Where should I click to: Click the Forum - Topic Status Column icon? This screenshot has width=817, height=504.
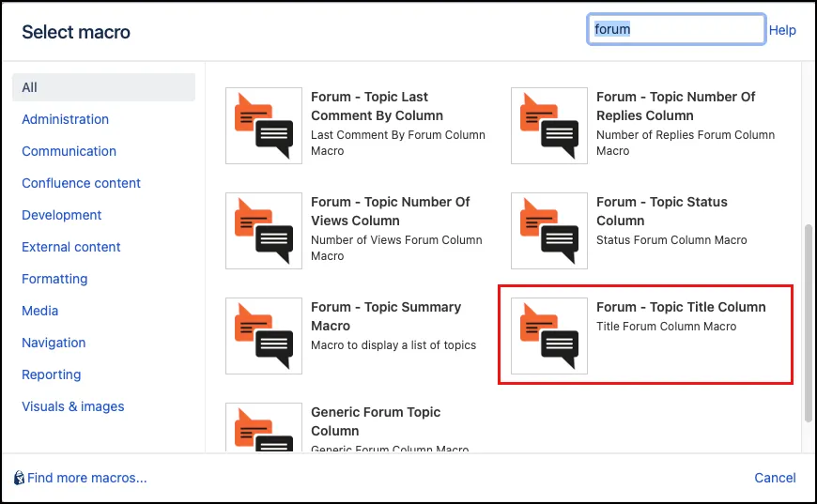pos(549,231)
